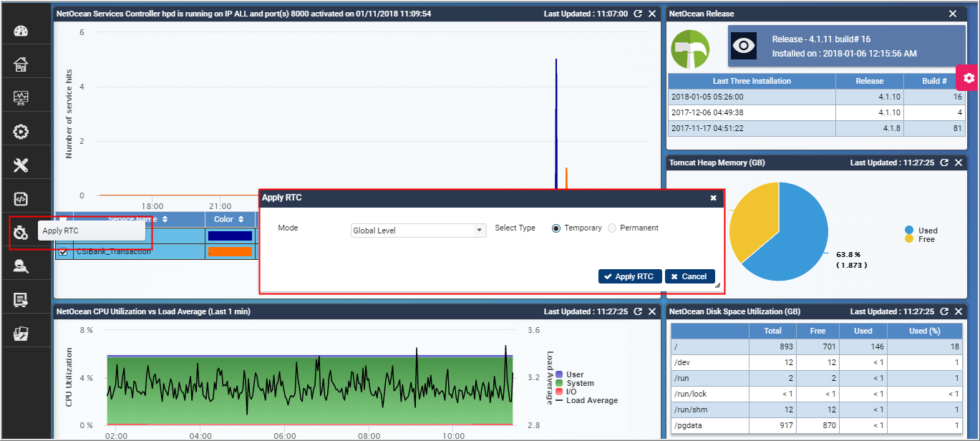
Task: Open the wrench and screwdriver tools icon
Action: coord(21,165)
